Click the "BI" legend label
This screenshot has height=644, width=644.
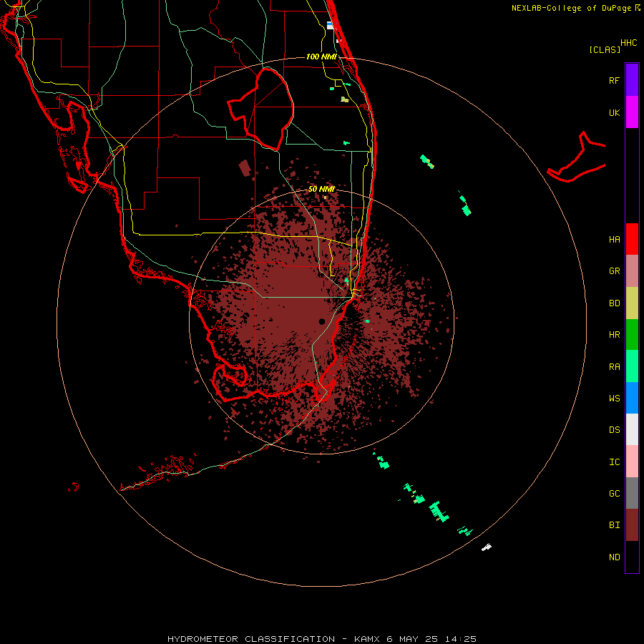[614, 525]
